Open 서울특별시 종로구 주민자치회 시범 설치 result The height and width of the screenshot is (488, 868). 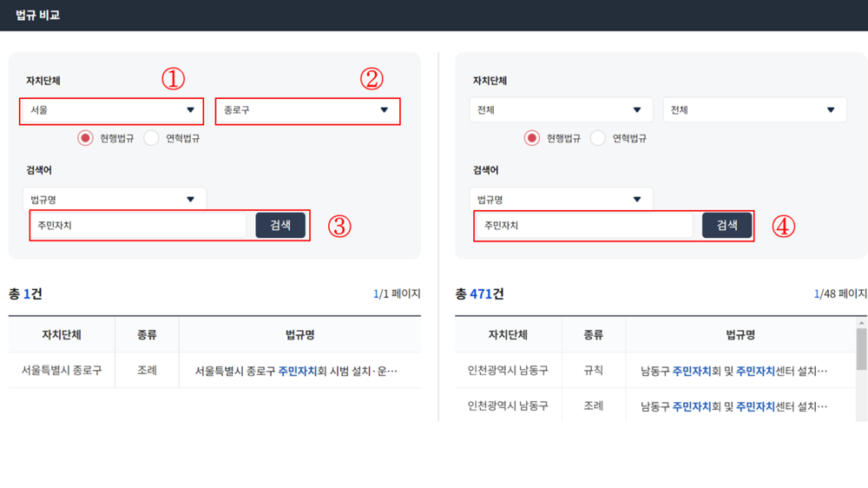296,371
